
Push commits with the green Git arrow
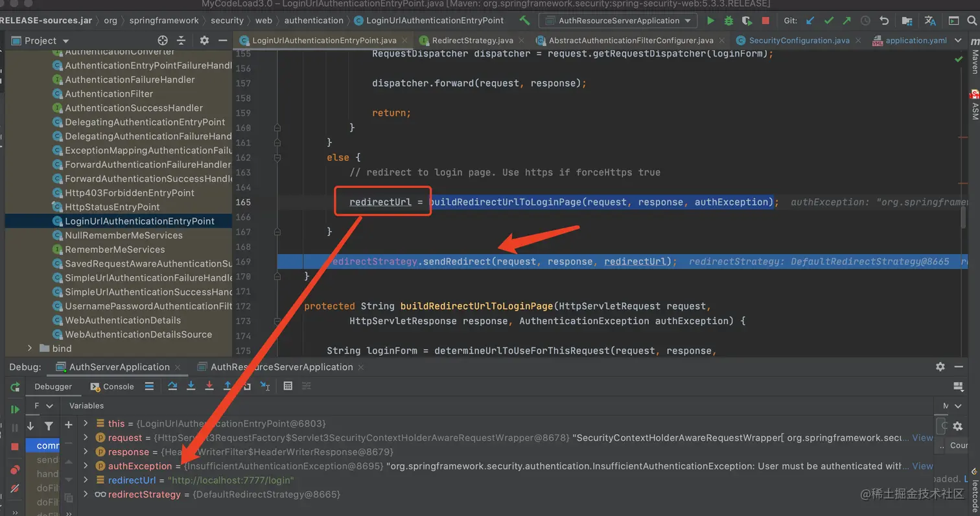[846, 21]
